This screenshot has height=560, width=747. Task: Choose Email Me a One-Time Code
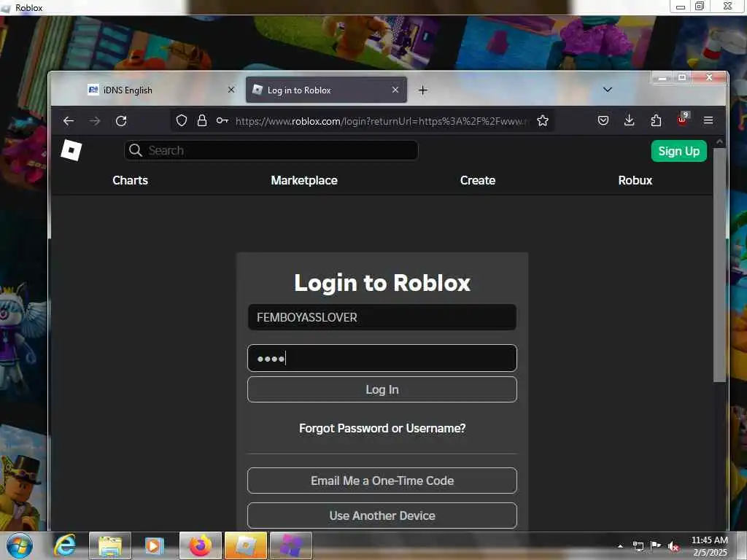[x=382, y=481]
